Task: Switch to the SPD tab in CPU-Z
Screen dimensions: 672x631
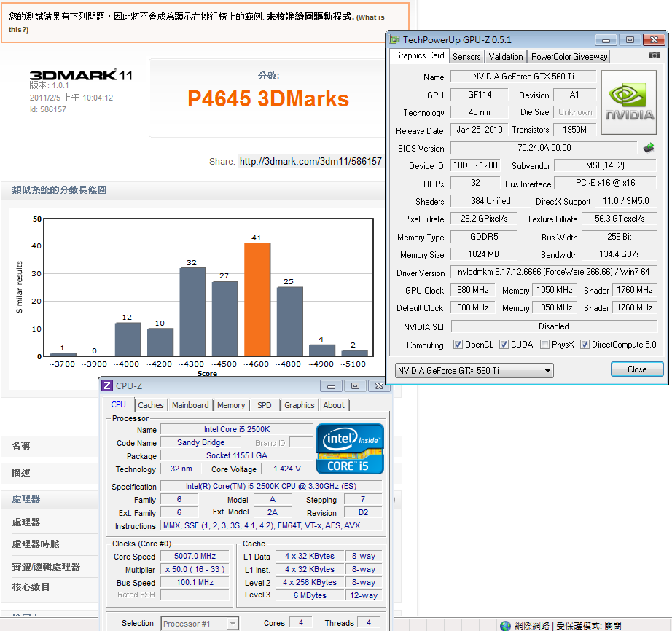Action: click(265, 405)
